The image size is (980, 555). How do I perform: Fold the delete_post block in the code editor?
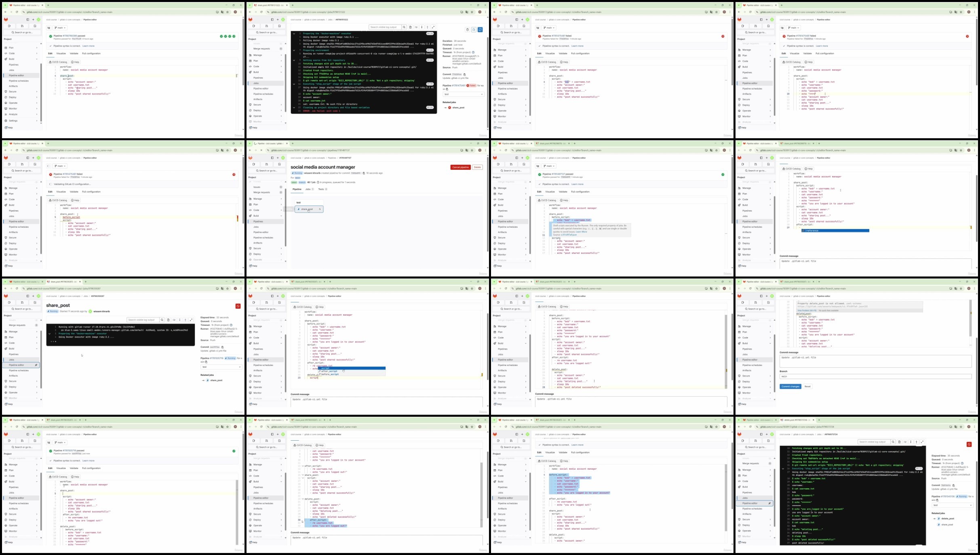[x=303, y=499]
